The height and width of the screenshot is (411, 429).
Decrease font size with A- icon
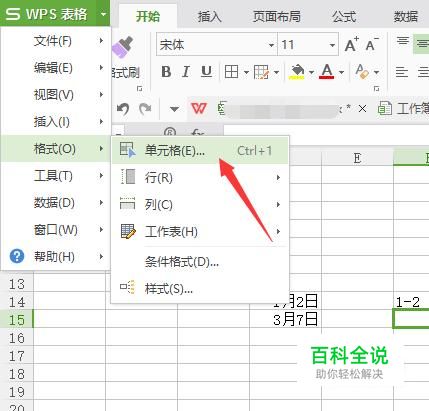click(x=372, y=44)
